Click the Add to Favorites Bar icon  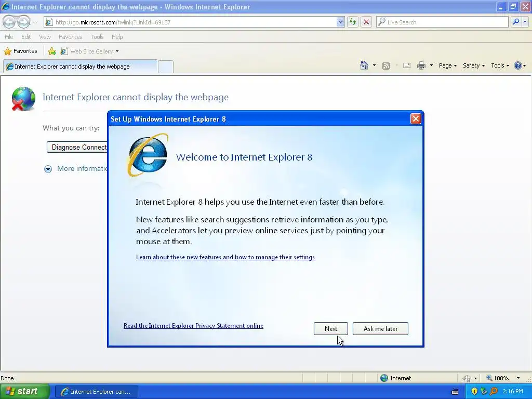point(52,51)
